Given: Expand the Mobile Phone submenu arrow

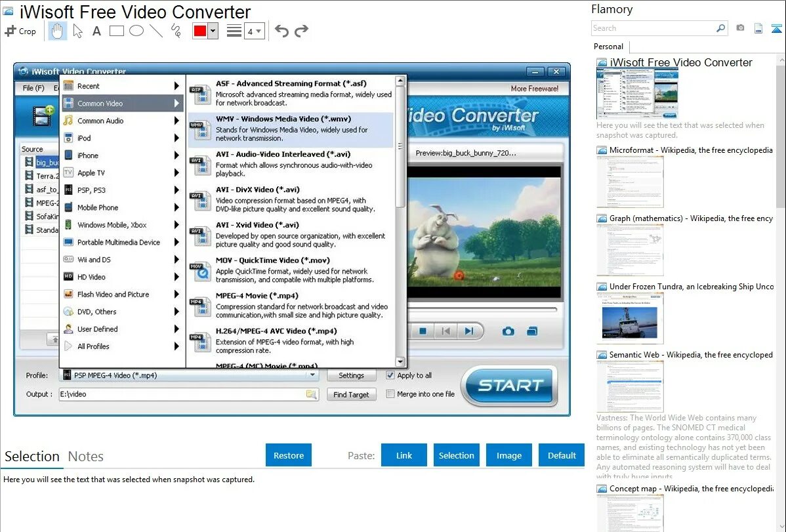Looking at the screenshot, I should (176, 207).
